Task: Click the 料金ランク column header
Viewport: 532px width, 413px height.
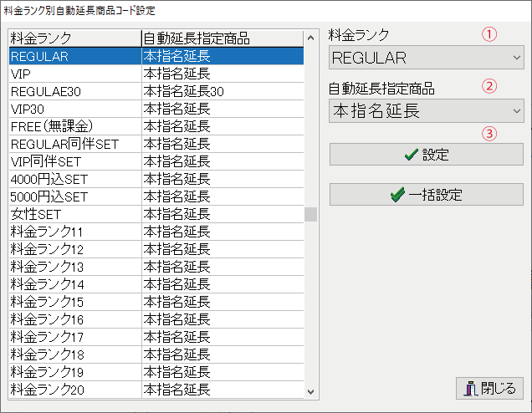Action: [75, 38]
